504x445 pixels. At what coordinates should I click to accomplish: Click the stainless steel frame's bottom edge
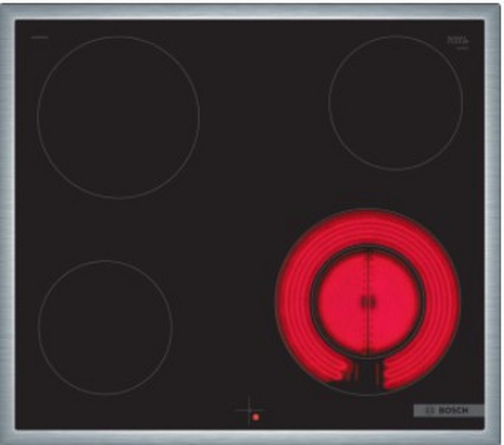(x=252, y=437)
